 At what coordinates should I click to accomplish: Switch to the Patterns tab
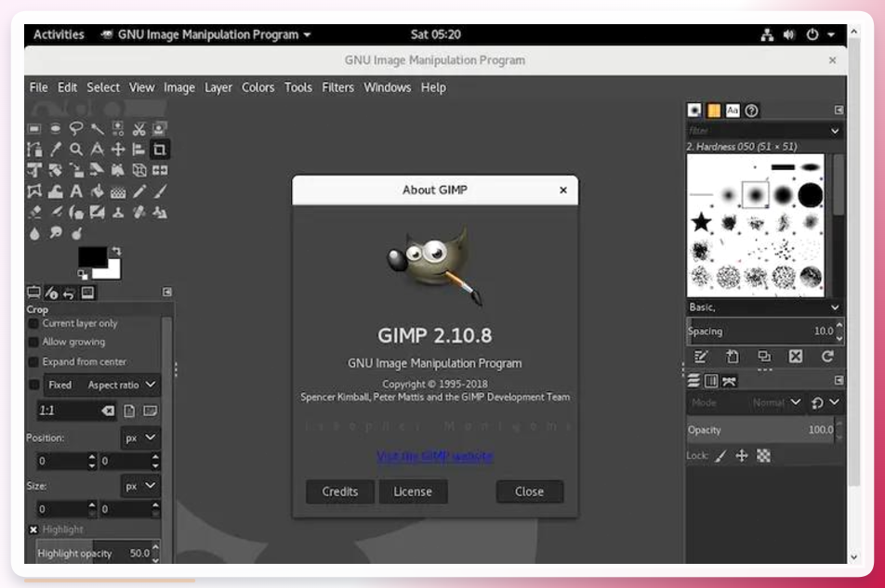(713, 111)
